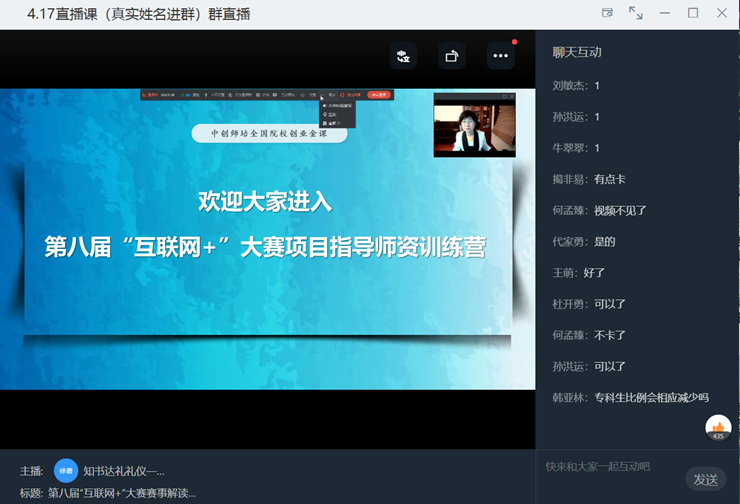Enter fullscreen with the expand arrows icon
Screen dimensions: 740x504
point(636,13)
